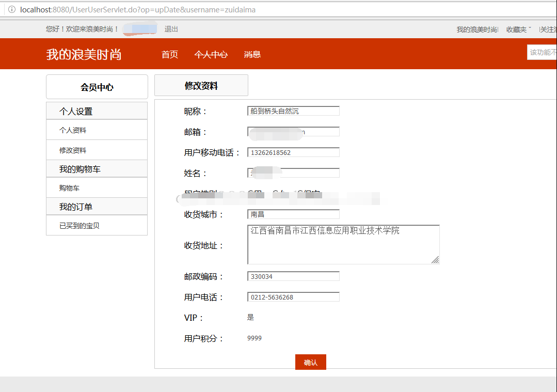Go to the 个人中心 navigation item
Viewport: 557px width, 392px height.
(x=211, y=55)
